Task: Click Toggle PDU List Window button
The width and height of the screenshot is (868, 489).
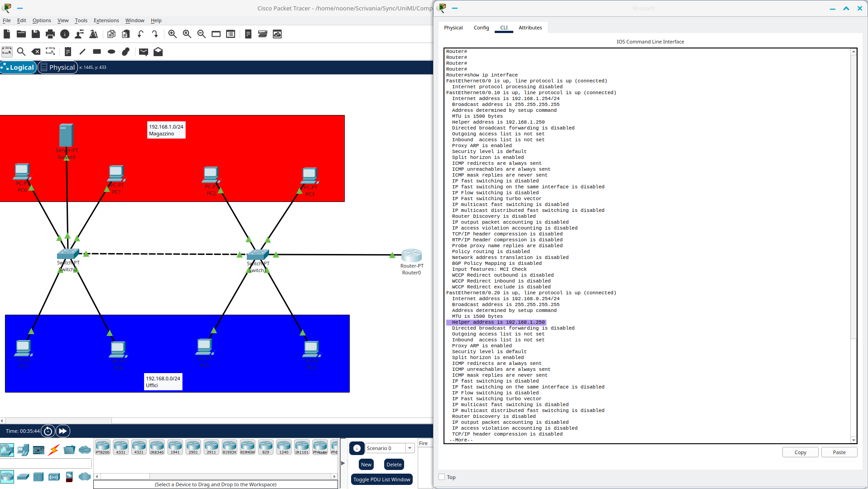Action: coord(382,479)
